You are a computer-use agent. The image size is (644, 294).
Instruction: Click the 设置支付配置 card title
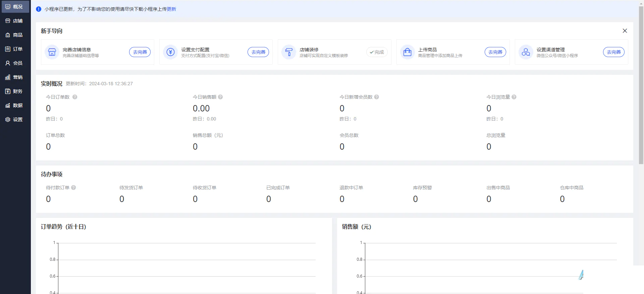(195, 49)
